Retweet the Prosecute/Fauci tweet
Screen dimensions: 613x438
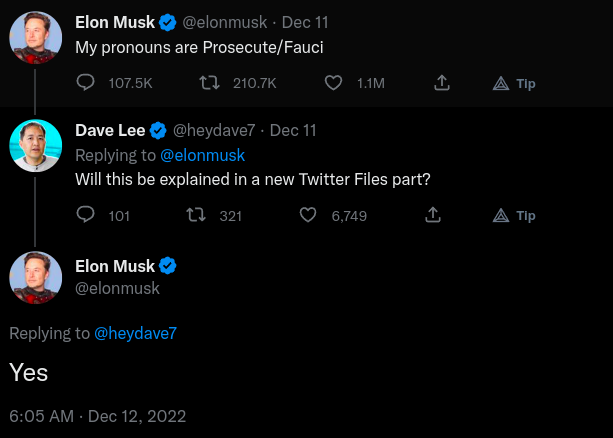(x=210, y=83)
